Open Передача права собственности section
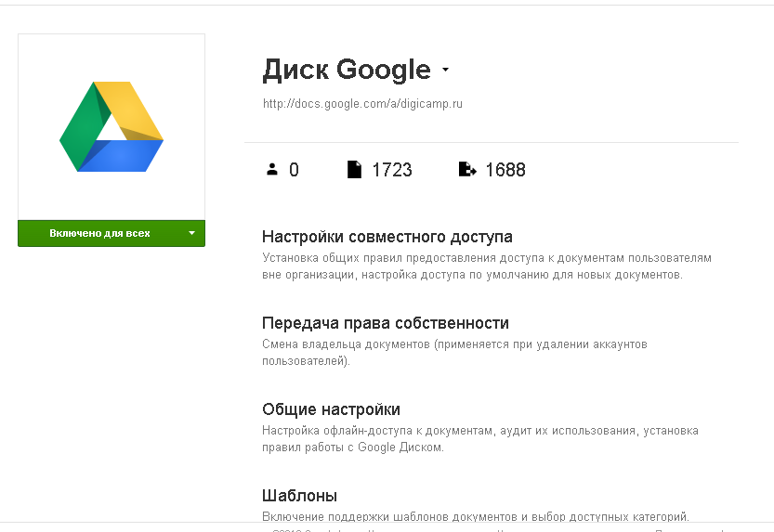The image size is (774, 532). (x=385, y=323)
